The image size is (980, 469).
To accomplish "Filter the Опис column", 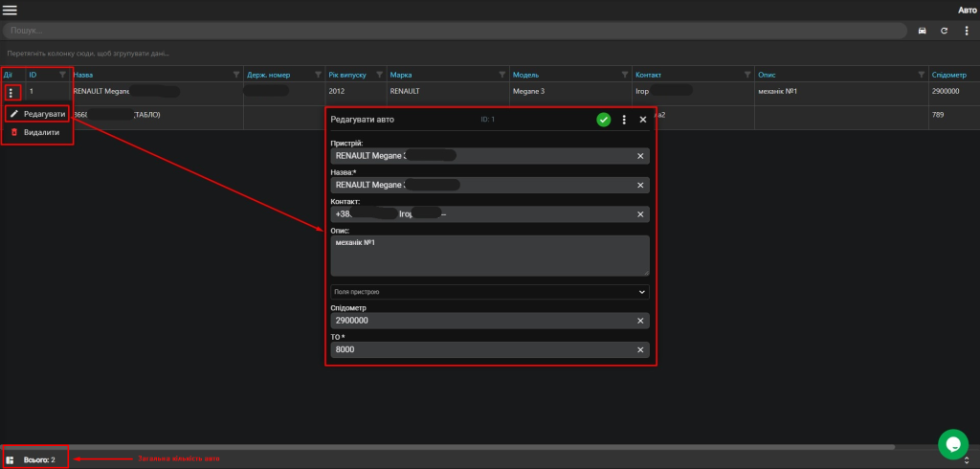I will click(922, 75).
